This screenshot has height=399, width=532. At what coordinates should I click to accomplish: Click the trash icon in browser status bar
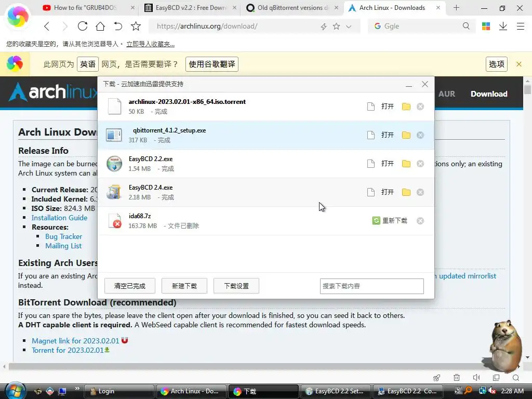click(457, 377)
